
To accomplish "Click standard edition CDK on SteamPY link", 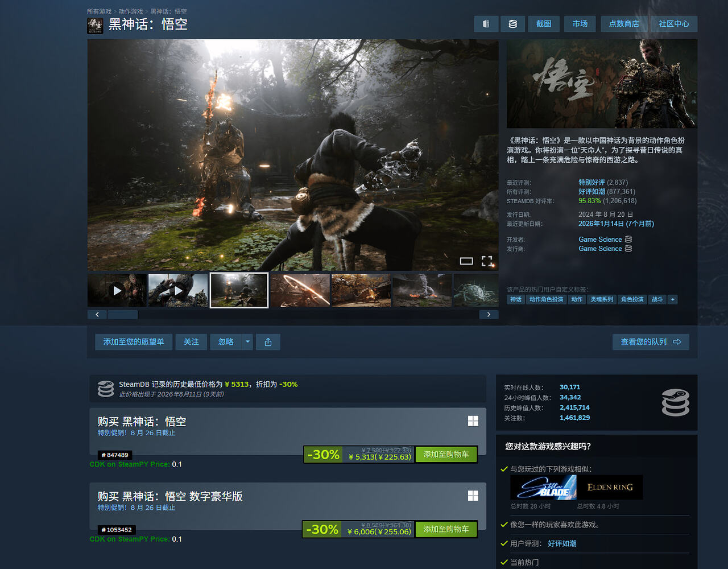I will [130, 464].
